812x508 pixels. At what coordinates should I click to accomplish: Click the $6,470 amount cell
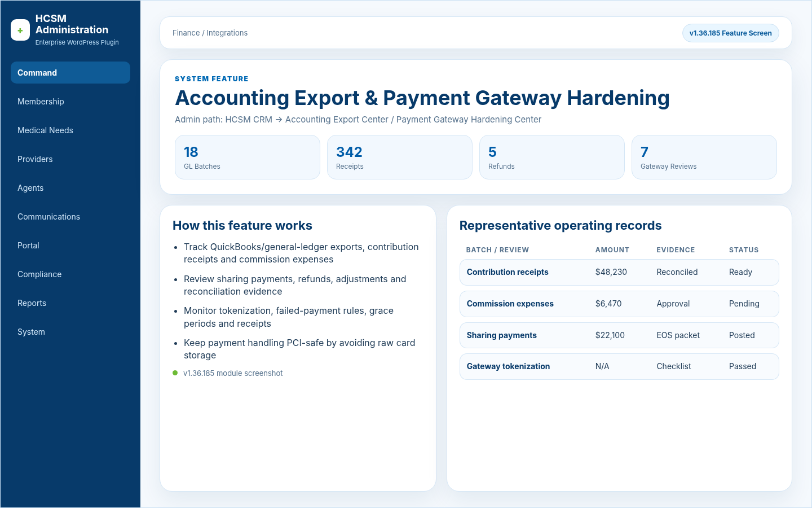click(608, 304)
